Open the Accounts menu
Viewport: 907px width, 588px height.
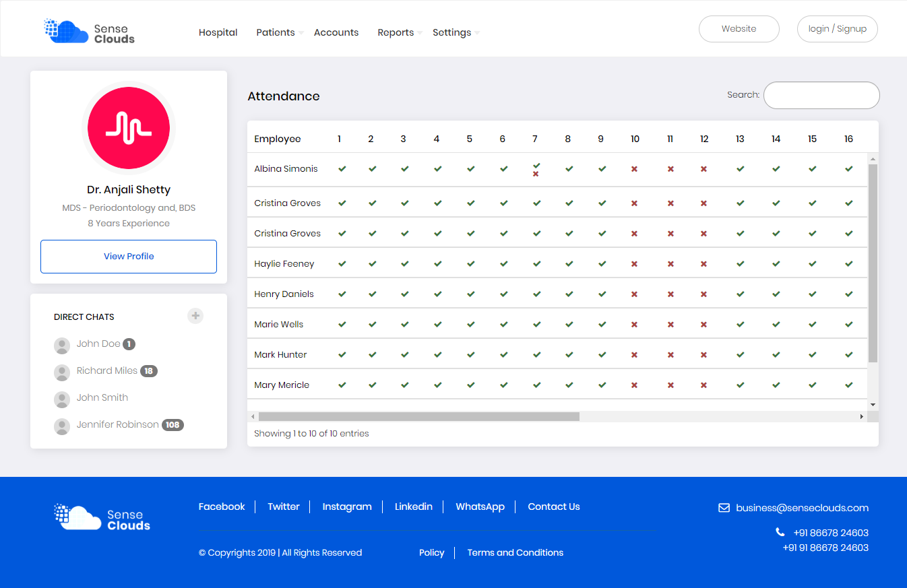pos(336,32)
